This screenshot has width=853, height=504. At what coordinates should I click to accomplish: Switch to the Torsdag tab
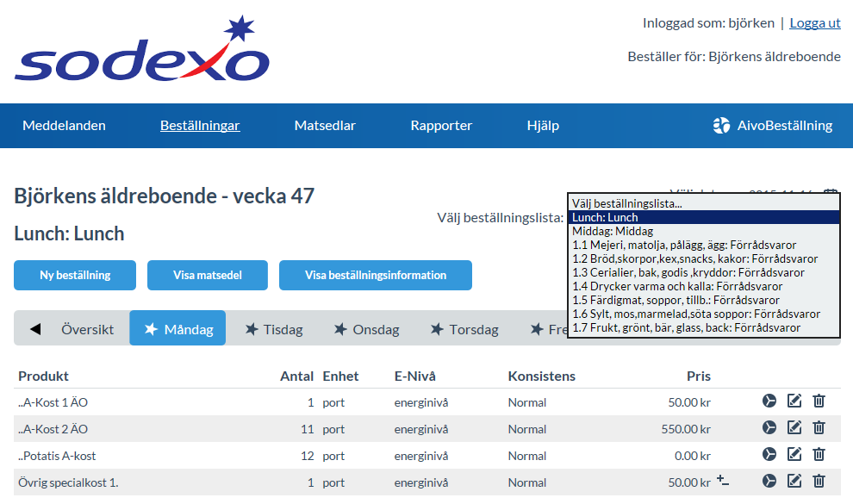464,329
